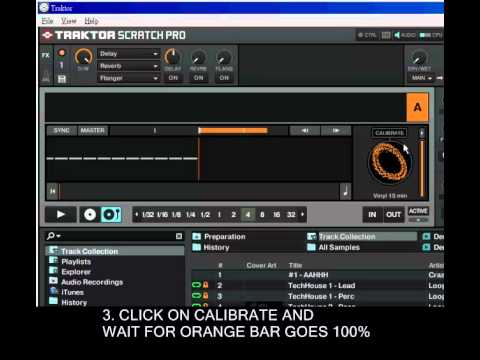
Task: Click in the browser search field
Action: pyautogui.click(x=118, y=236)
